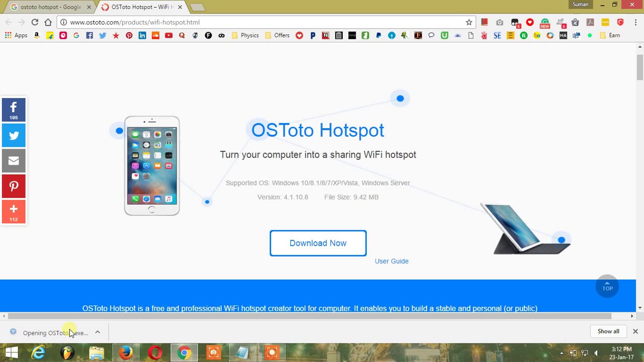Open Opera from taskbar
This screenshot has width=644, height=362.
point(155,352)
